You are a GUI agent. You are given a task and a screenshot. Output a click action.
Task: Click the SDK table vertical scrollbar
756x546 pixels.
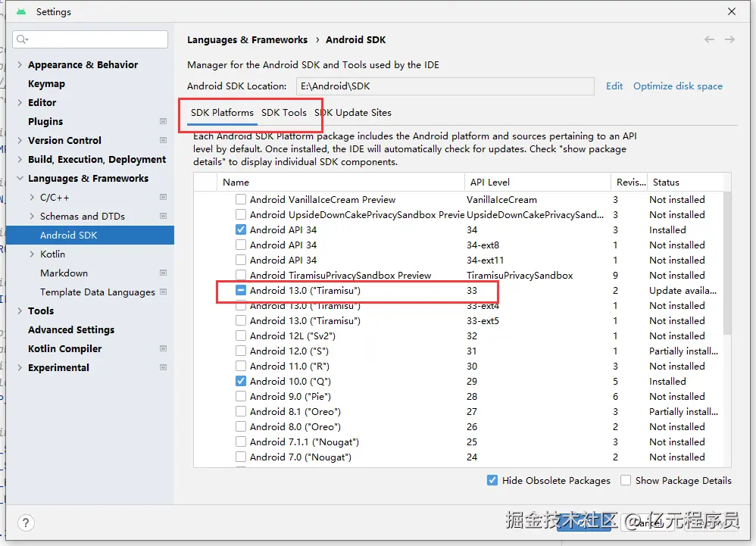point(727,265)
